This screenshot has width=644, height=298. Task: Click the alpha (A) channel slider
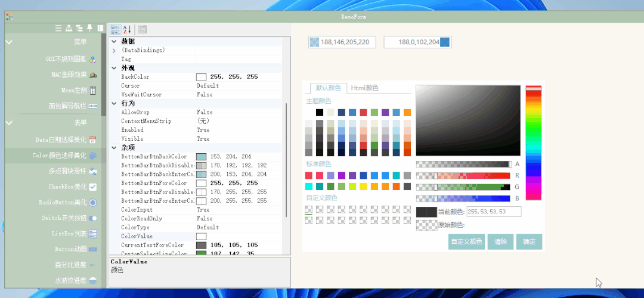click(x=464, y=164)
